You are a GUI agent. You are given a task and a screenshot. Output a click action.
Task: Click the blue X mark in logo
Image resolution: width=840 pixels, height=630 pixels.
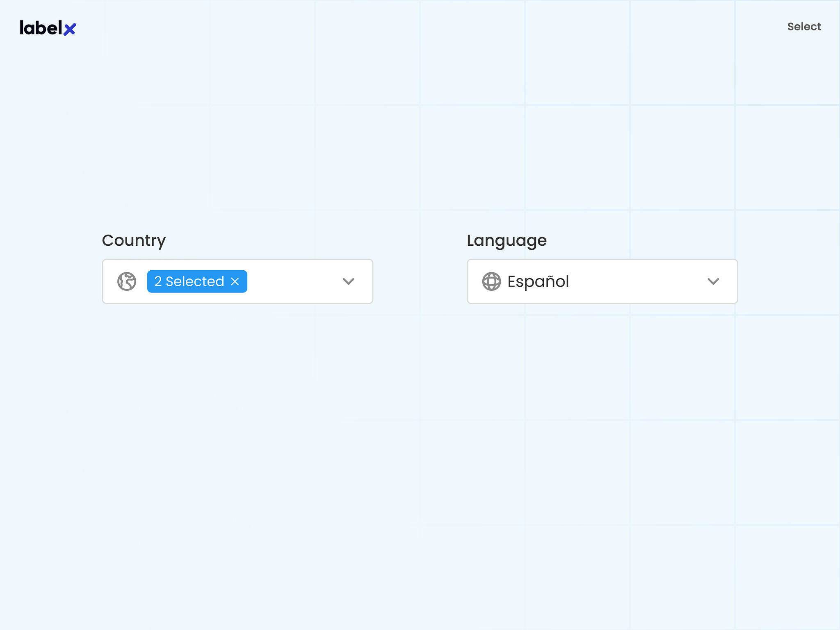point(70,29)
